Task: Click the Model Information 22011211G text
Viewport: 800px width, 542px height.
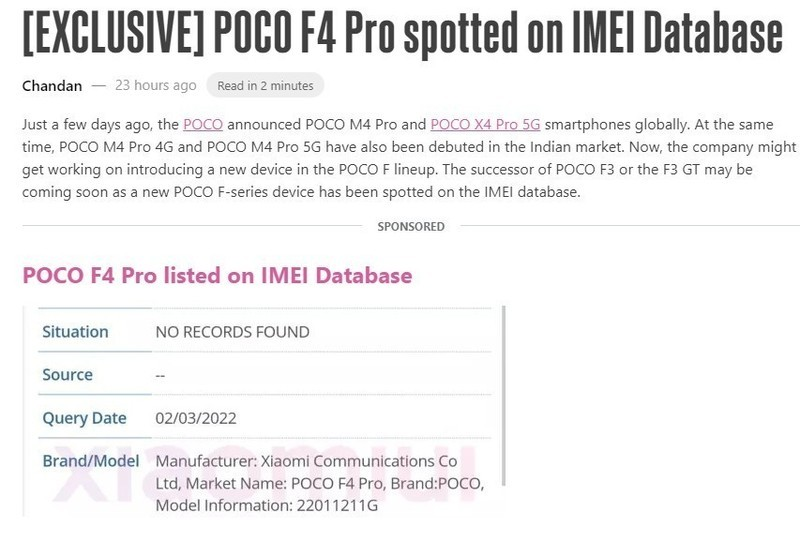Action: (266, 506)
